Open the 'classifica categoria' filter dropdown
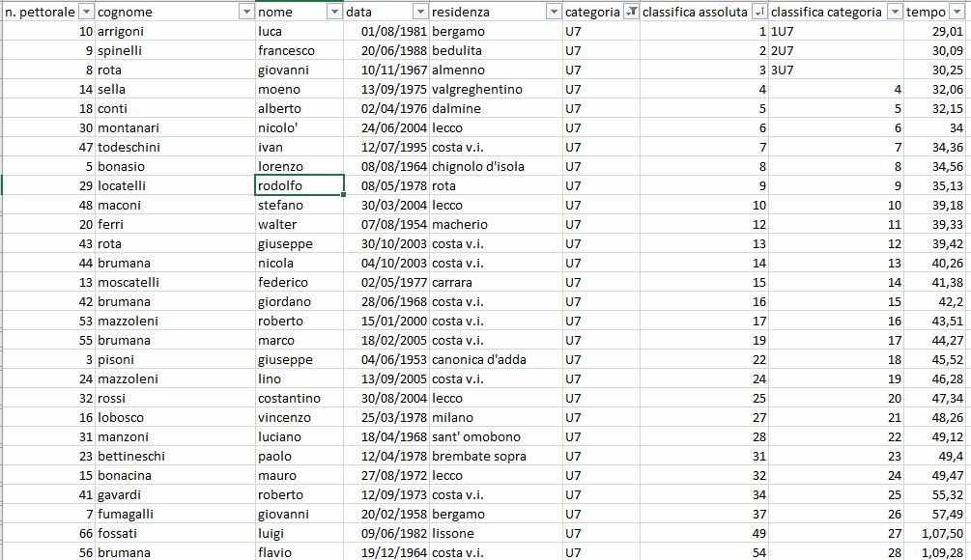 click(895, 12)
